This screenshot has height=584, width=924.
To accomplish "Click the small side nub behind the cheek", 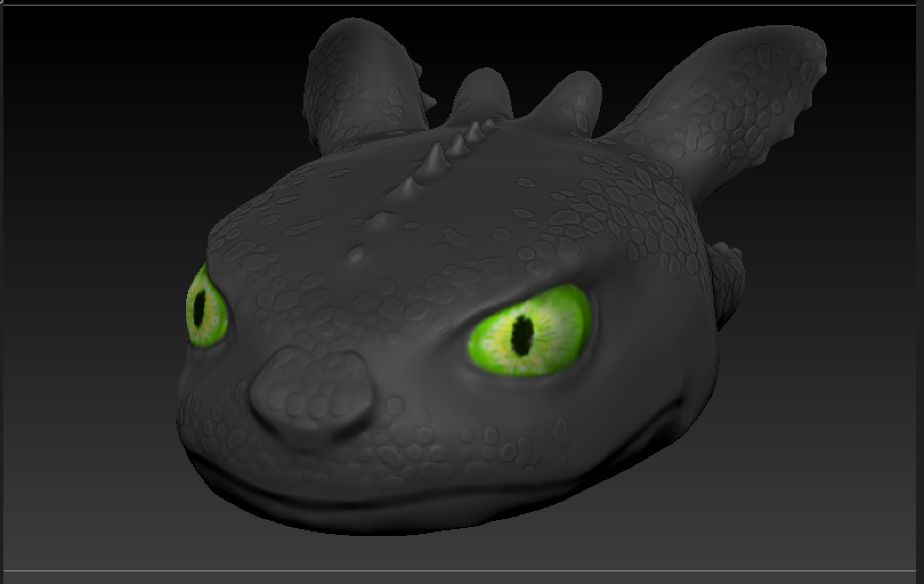I will (727, 274).
